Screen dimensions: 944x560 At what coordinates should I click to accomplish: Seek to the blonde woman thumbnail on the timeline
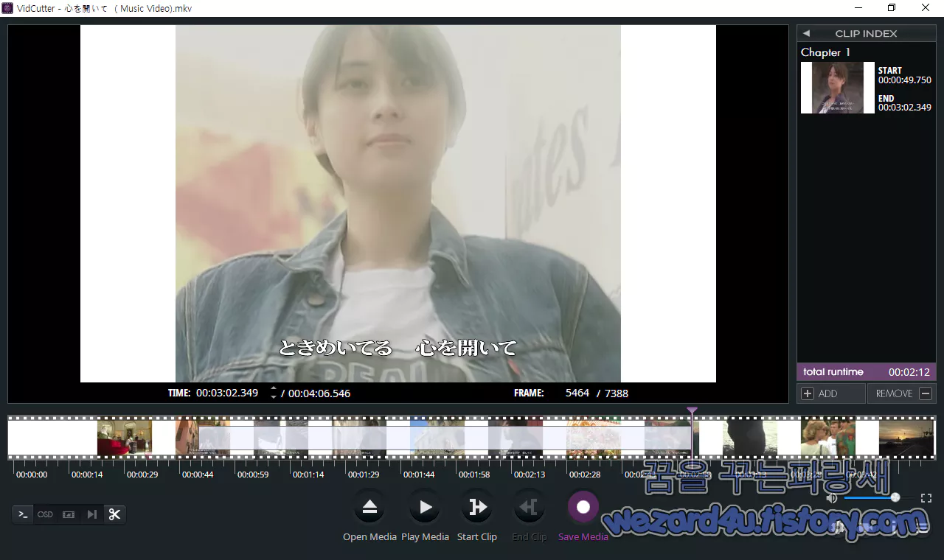click(x=828, y=438)
